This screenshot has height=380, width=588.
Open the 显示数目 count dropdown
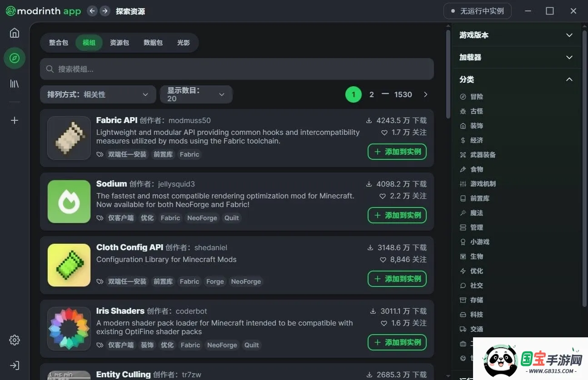click(196, 94)
